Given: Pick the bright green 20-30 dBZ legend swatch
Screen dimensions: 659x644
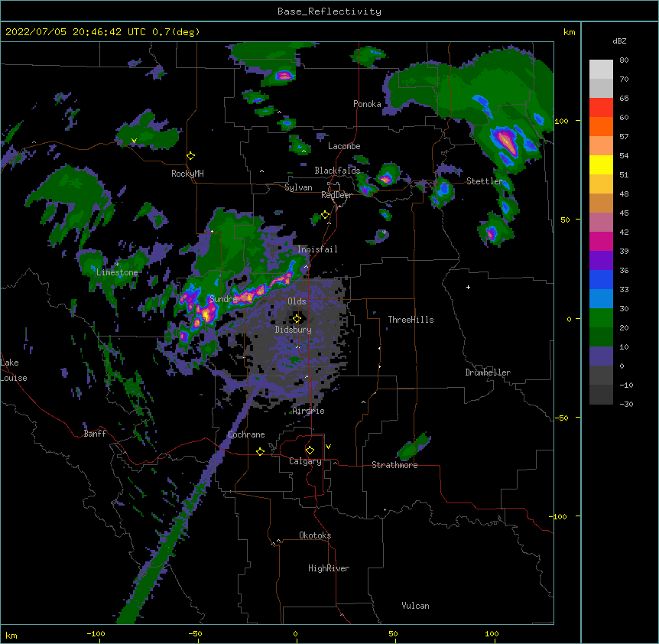Looking at the screenshot, I should pyautogui.click(x=601, y=318).
